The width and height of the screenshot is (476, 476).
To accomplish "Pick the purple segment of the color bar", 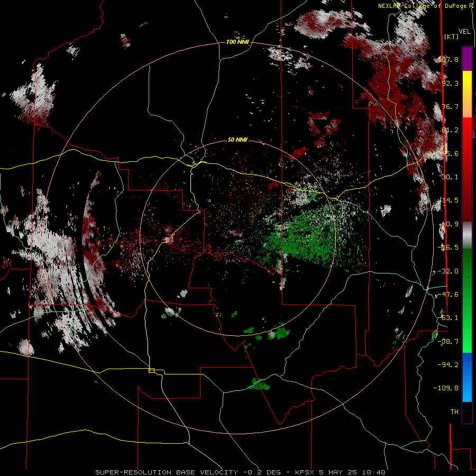I will coord(467,59).
